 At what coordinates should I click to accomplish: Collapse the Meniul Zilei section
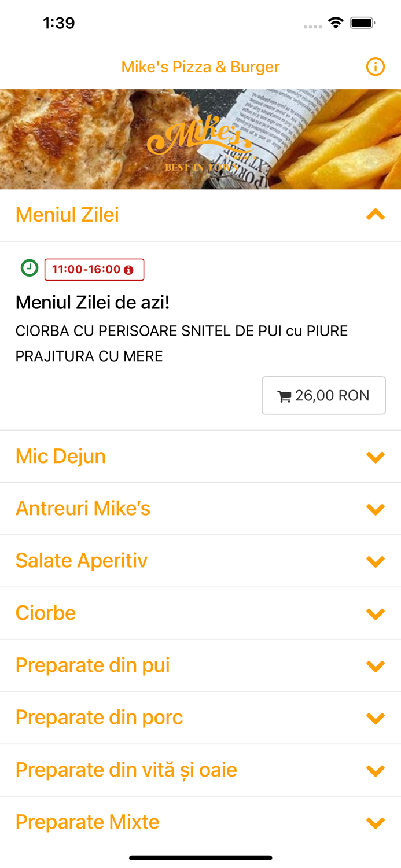pos(376,214)
